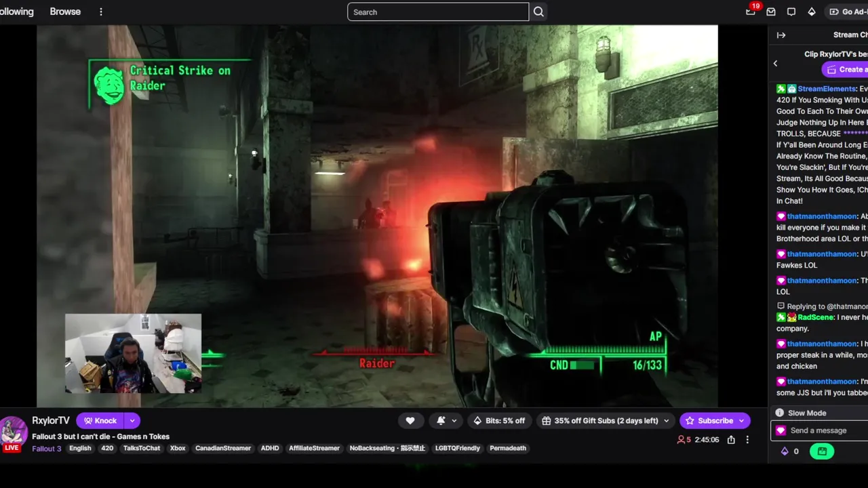
Task: Select the Permadeath tag
Action: (x=508, y=449)
